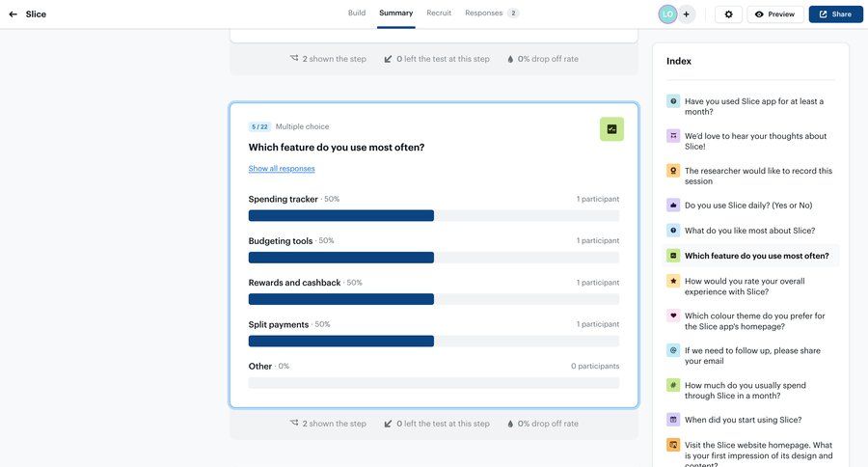The width and height of the screenshot is (868, 467).
Task: Click the shown-step icon beside lower '2 shown the step'
Action: pyautogui.click(x=294, y=424)
